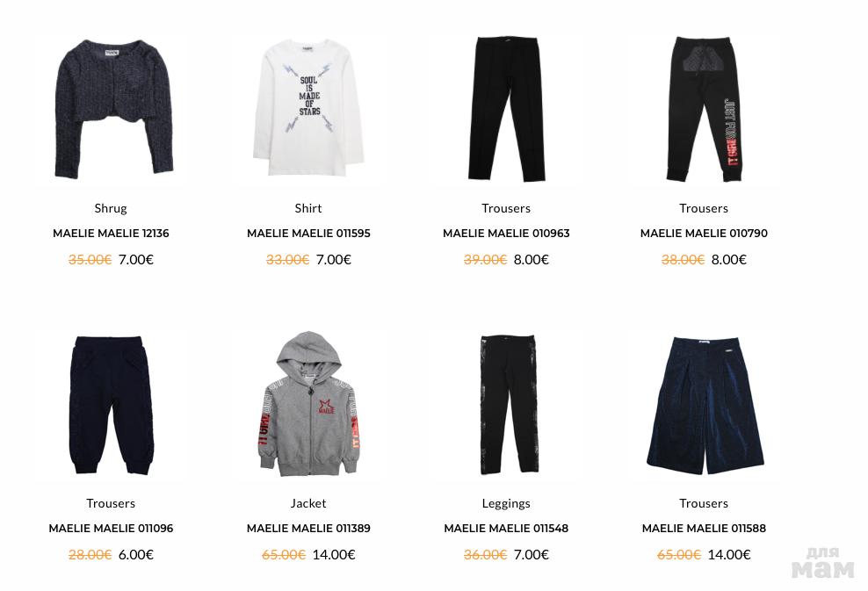The image size is (868, 591).
Task: Click the MAELIE MAELIE 12136 title
Action: [x=111, y=234]
